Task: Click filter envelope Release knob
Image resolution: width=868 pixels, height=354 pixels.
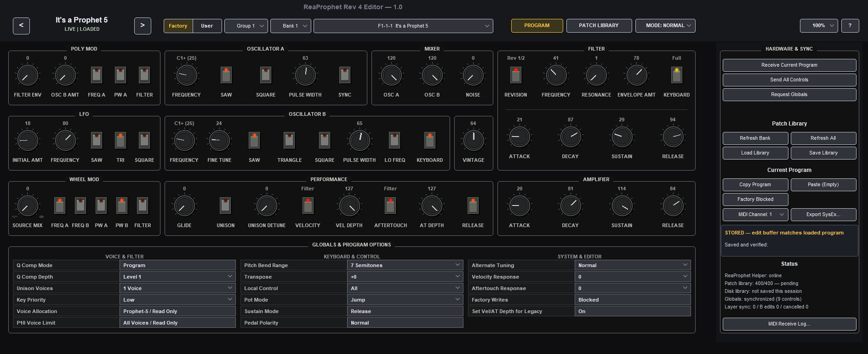Action: 673,137
